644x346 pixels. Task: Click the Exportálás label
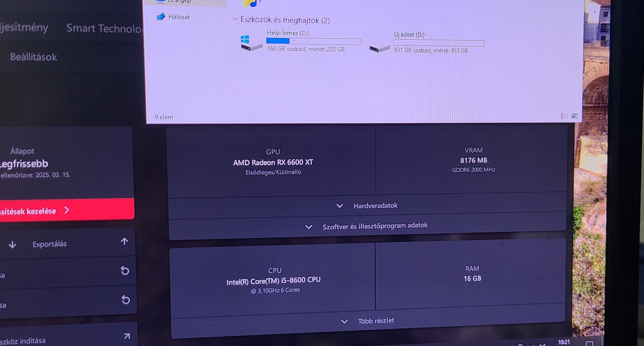click(50, 244)
